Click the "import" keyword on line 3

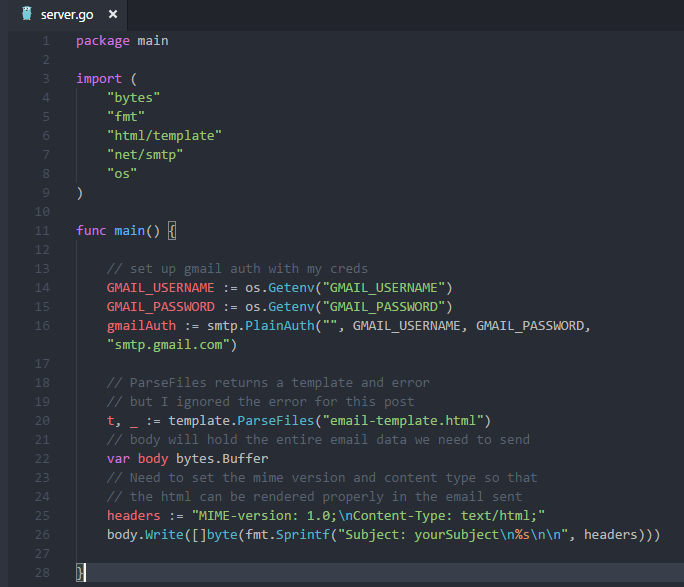pyautogui.click(x=99, y=79)
